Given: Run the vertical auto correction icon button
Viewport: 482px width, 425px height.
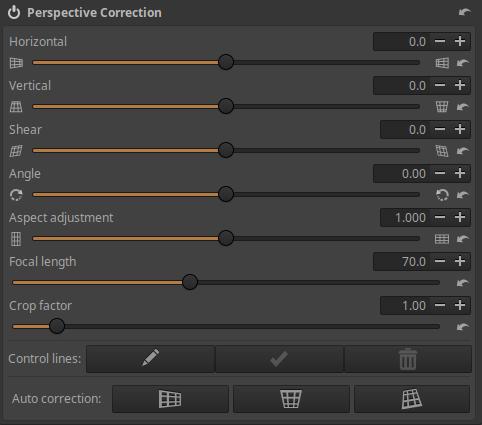Looking at the screenshot, I should click(291, 399).
